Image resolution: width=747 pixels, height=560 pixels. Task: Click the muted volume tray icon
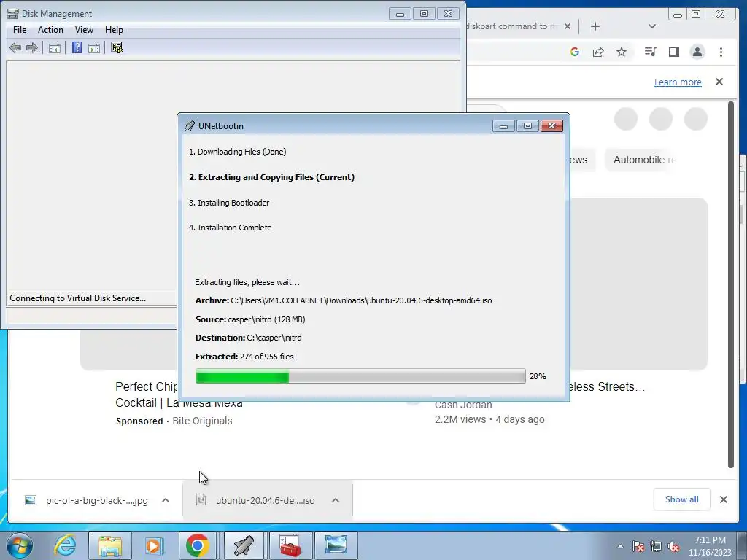pos(673,546)
